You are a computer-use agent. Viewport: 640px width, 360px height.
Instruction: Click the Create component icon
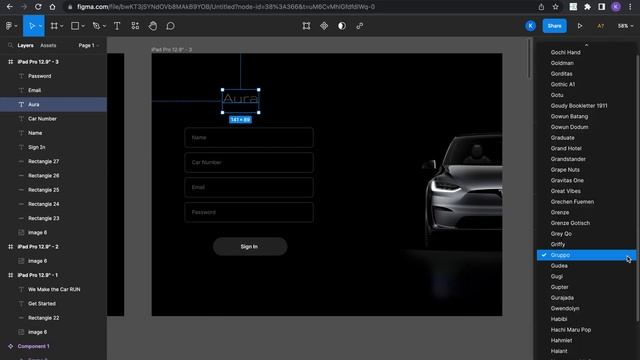pos(324,26)
